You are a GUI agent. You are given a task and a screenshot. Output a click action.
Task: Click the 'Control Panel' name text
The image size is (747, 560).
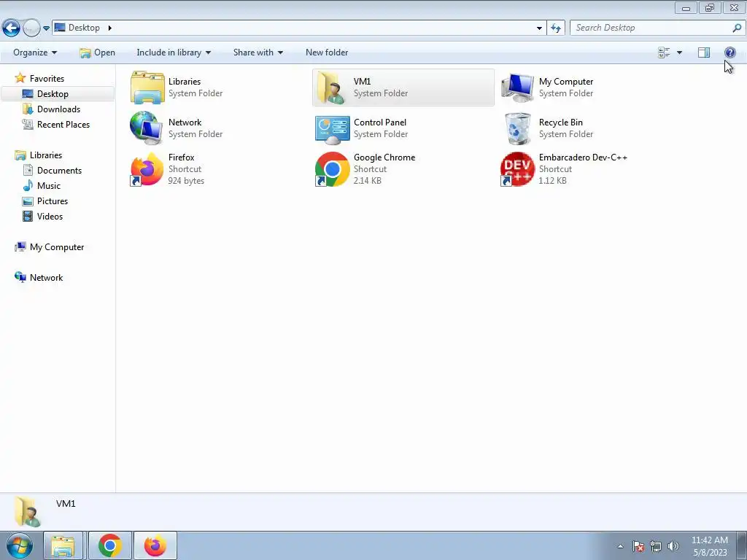(x=380, y=122)
